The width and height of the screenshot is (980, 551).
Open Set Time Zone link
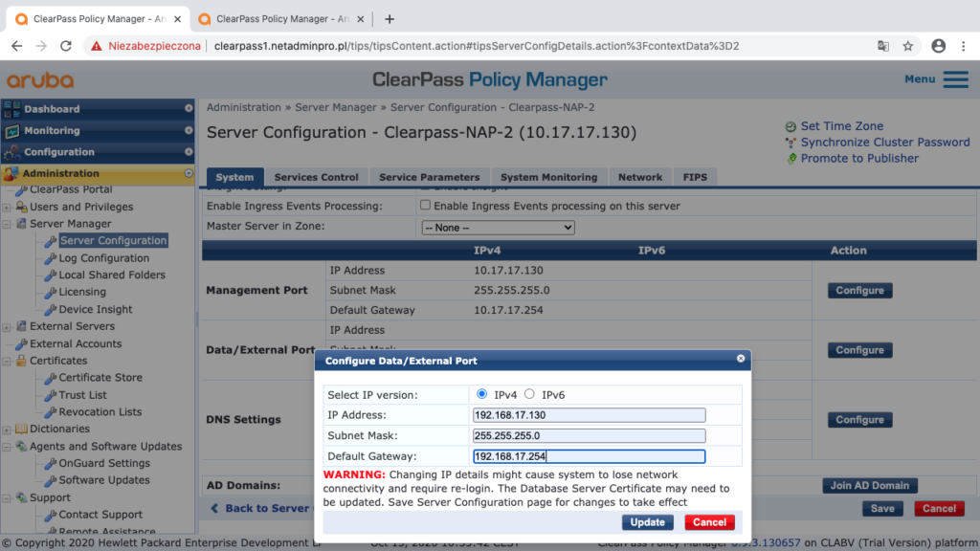pos(842,126)
